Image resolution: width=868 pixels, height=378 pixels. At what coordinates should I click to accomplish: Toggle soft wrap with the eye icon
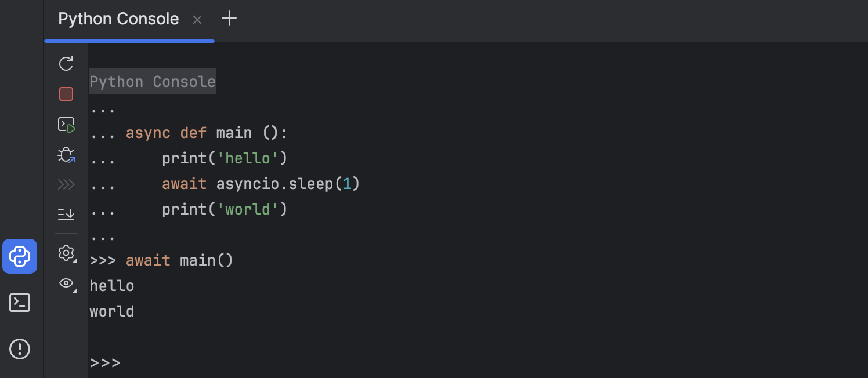coord(65,283)
